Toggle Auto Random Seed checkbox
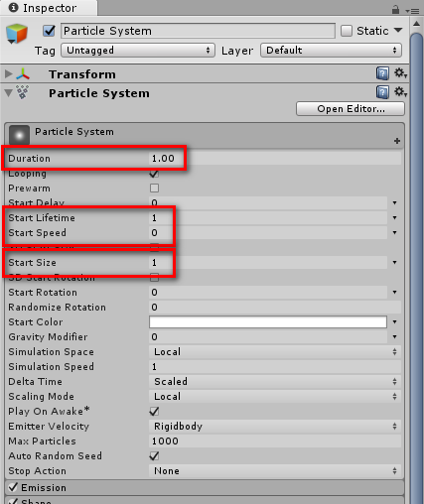The height and width of the screenshot is (504, 424). tap(154, 456)
